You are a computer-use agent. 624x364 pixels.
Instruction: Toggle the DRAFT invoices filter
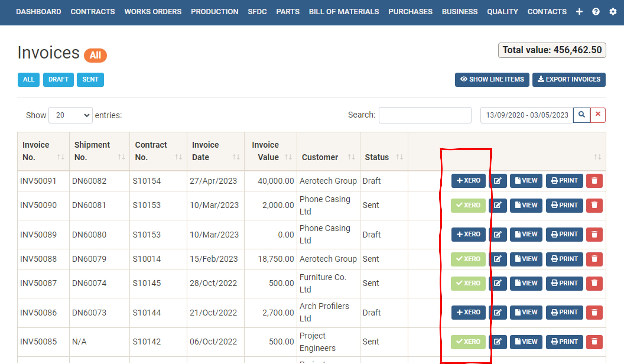(58, 80)
